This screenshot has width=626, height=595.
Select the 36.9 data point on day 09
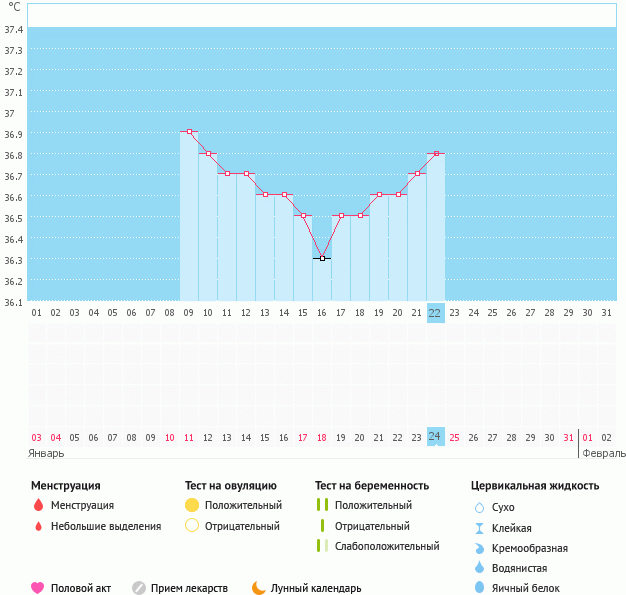189,132
